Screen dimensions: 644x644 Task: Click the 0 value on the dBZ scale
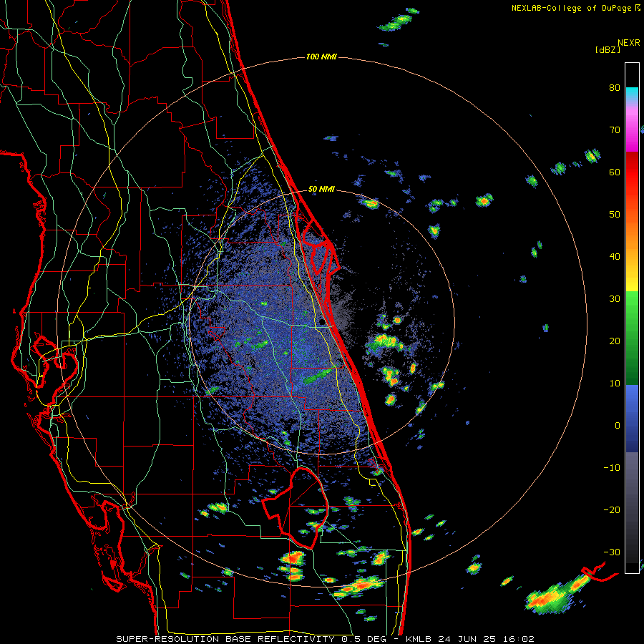tap(618, 426)
